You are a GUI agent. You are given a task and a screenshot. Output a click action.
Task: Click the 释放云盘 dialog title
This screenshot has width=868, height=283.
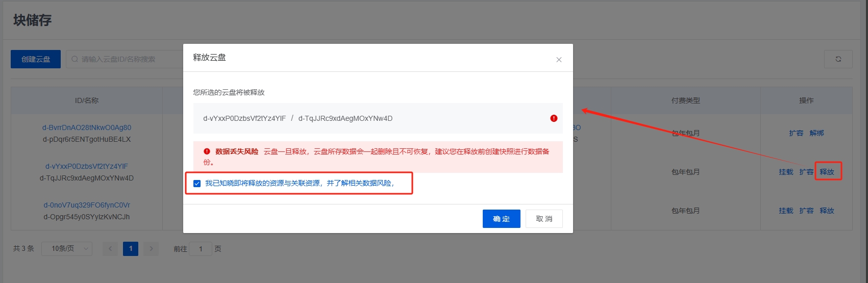click(x=209, y=58)
